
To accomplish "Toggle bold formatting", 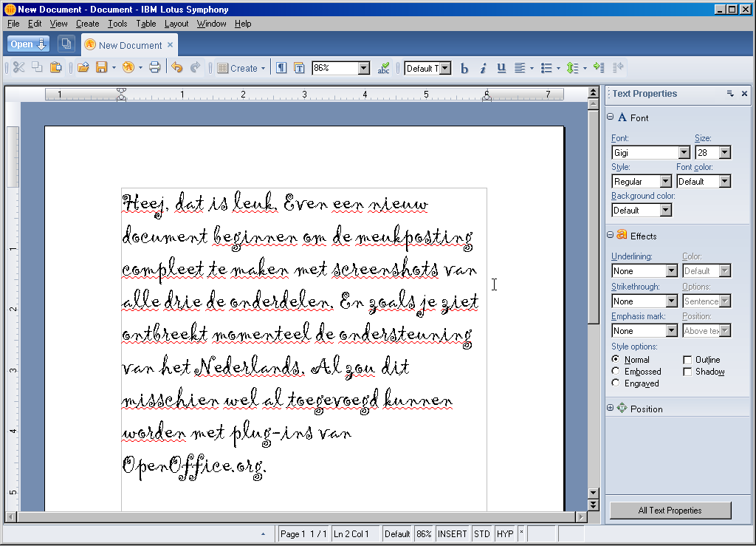I will (x=464, y=69).
